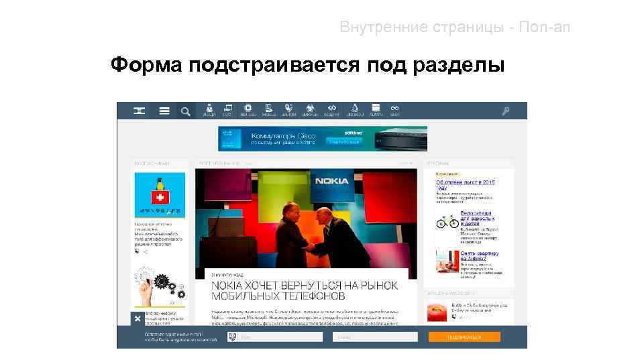Open the mobile document icon section
The image size is (644, 362).
point(269,110)
